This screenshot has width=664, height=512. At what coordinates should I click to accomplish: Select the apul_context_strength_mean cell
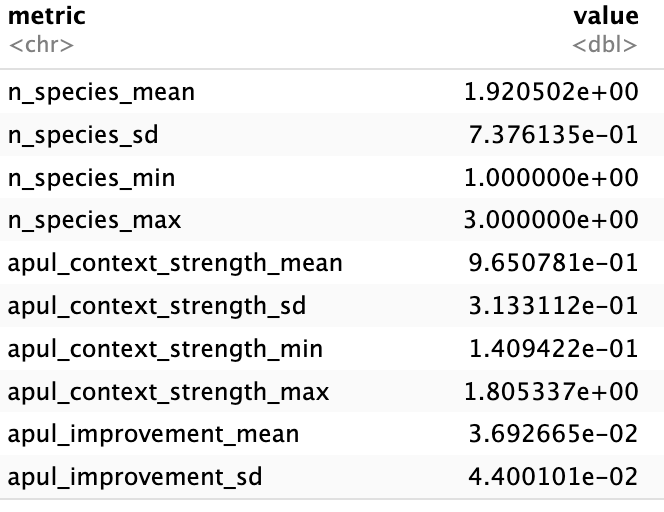(x=175, y=263)
